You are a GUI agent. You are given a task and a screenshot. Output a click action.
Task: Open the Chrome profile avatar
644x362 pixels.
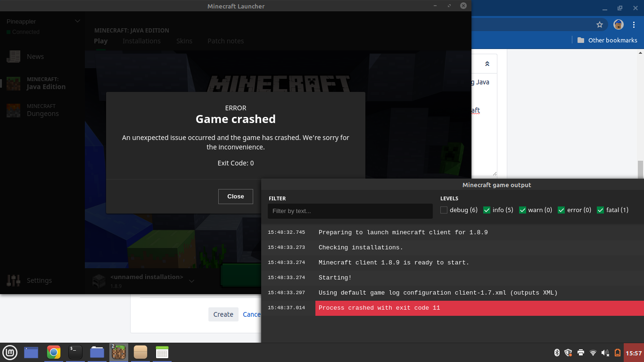click(619, 25)
